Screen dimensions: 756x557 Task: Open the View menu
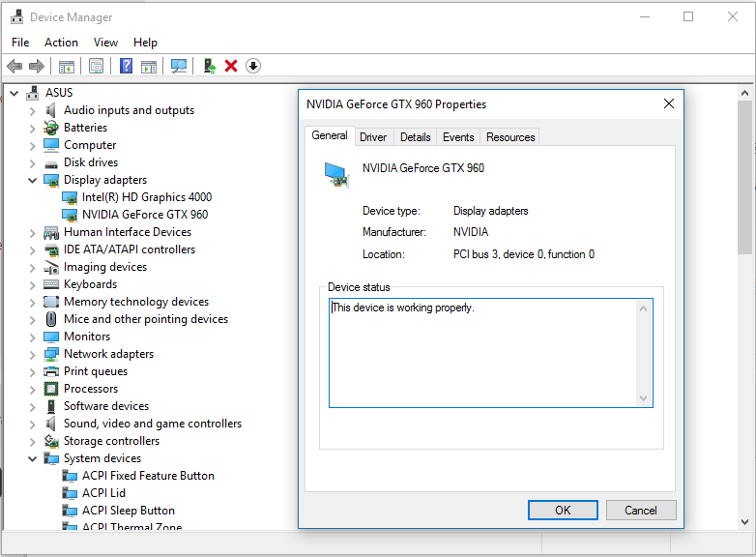click(x=105, y=43)
